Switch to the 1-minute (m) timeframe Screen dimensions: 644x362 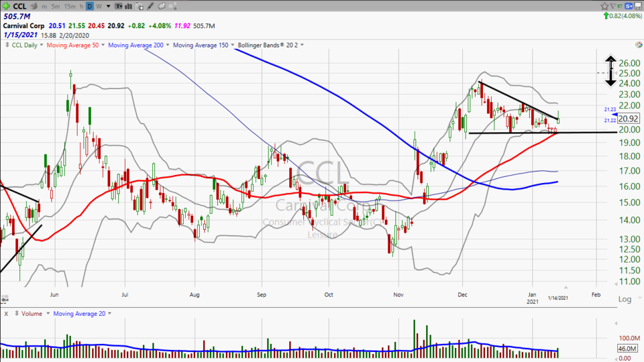tap(44, 7)
